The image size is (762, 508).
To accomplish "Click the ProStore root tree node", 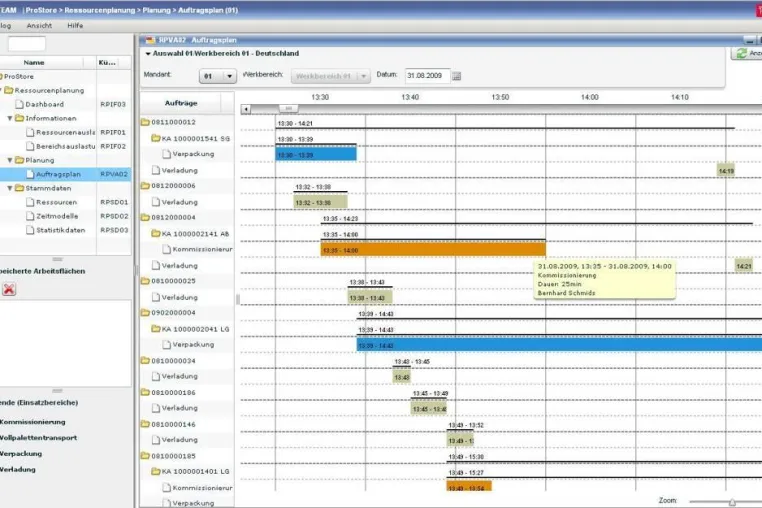I will pos(18,77).
